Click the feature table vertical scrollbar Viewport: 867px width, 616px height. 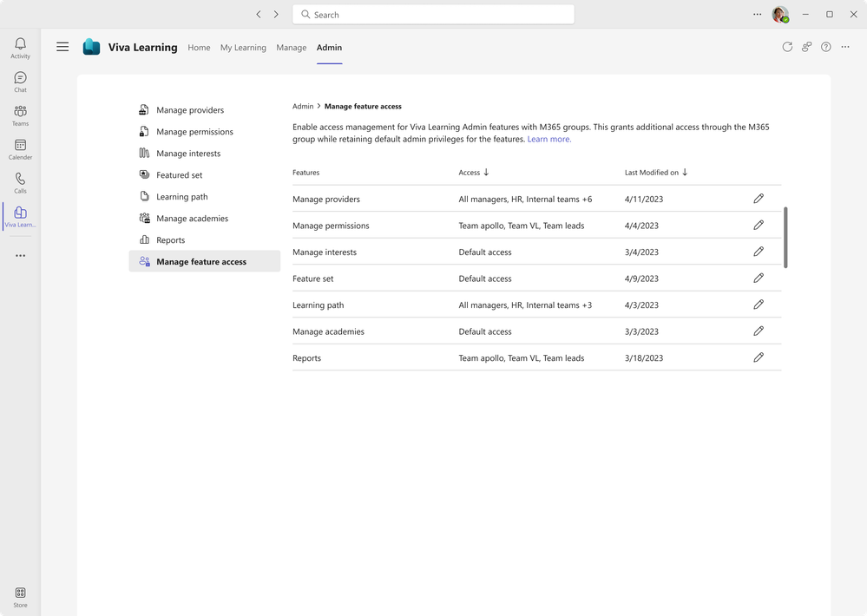[x=785, y=238]
